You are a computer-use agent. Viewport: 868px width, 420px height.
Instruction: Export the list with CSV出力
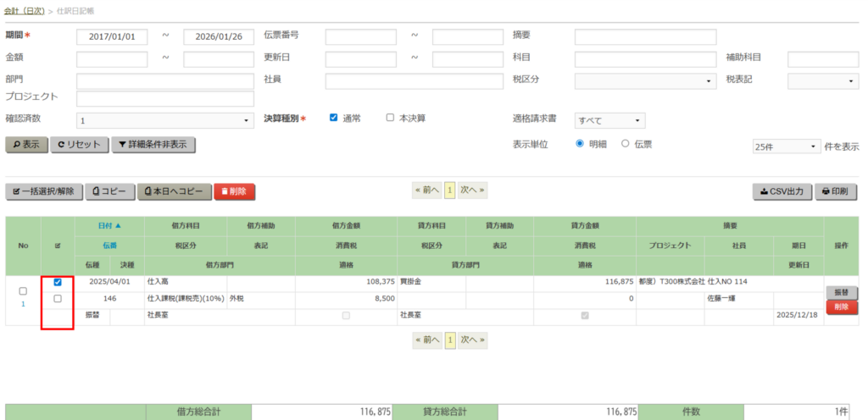(782, 191)
